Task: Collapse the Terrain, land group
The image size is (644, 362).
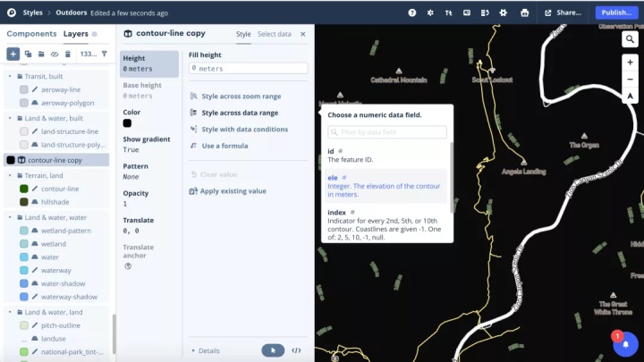Action: point(10,176)
